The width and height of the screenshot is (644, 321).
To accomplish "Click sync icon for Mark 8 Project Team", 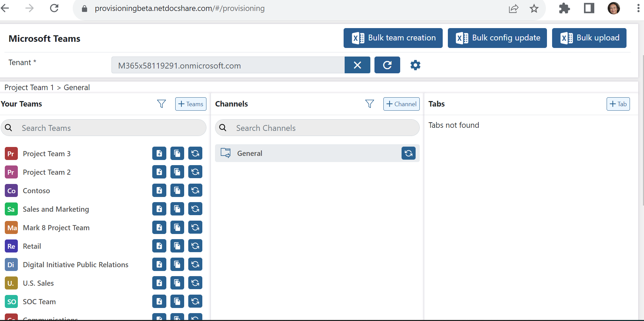I will pyautogui.click(x=195, y=227).
